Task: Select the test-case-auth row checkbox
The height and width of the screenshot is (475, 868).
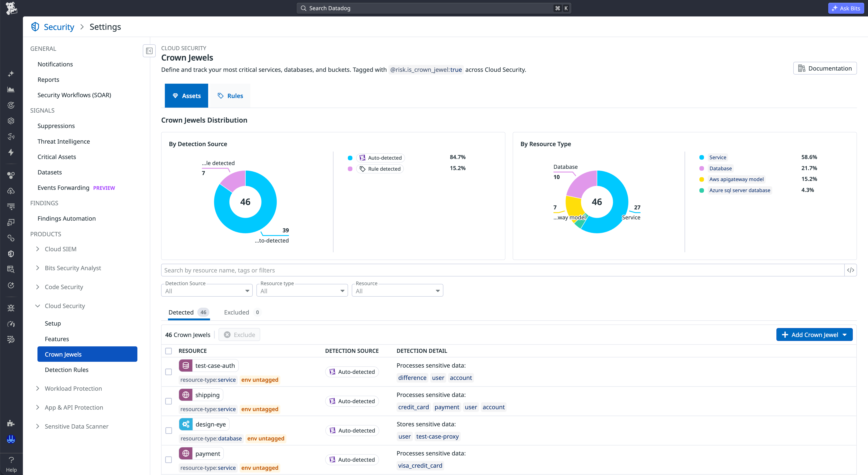Action: click(168, 372)
